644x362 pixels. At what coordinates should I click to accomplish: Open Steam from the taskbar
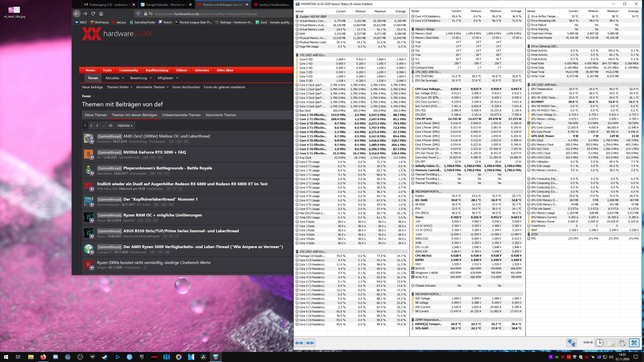tap(105, 357)
